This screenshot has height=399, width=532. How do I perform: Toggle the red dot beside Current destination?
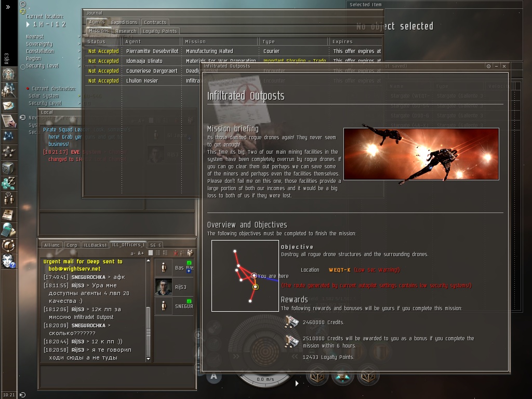click(28, 89)
